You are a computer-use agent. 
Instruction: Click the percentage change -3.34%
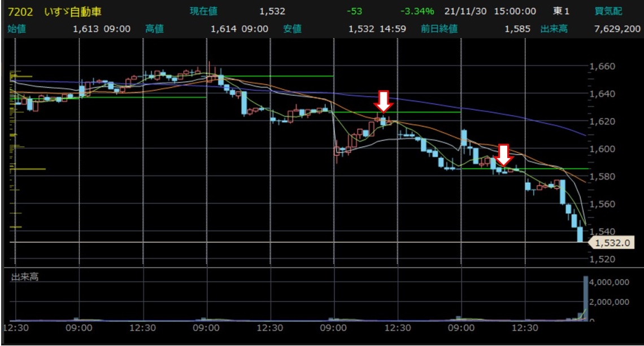click(x=417, y=11)
